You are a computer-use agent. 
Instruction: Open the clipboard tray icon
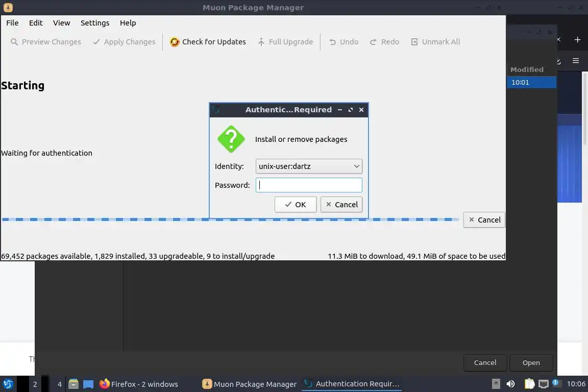529,384
